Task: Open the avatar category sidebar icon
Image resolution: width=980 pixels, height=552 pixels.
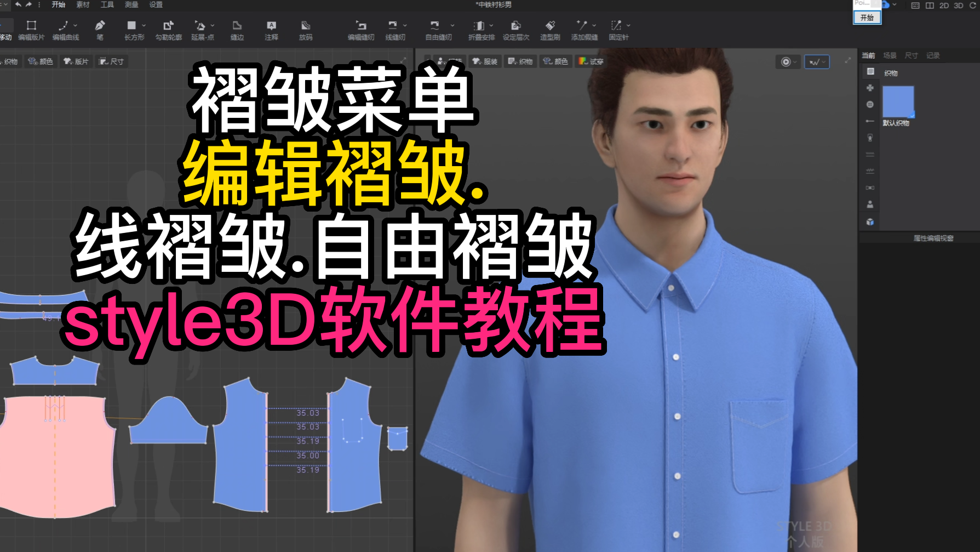Action: click(x=870, y=204)
